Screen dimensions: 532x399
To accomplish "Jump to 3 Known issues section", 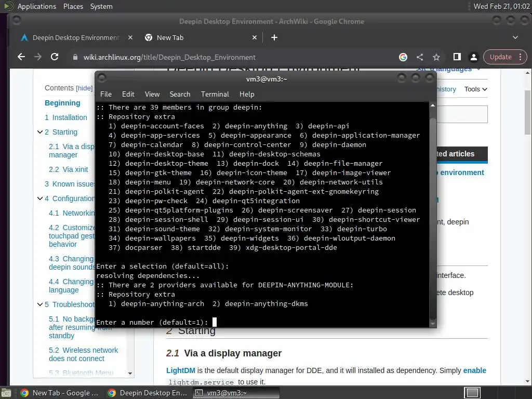I will pyautogui.click(x=70, y=184).
